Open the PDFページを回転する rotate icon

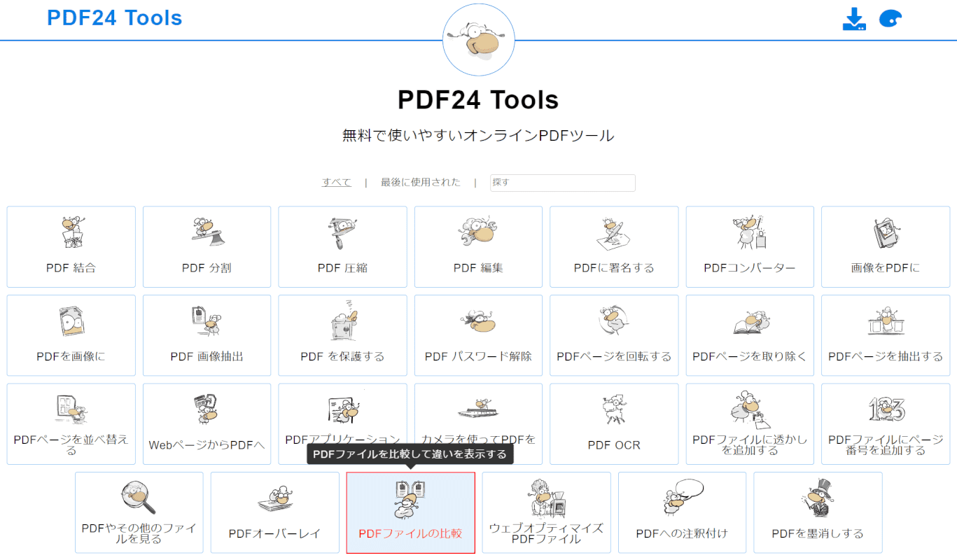point(614,322)
